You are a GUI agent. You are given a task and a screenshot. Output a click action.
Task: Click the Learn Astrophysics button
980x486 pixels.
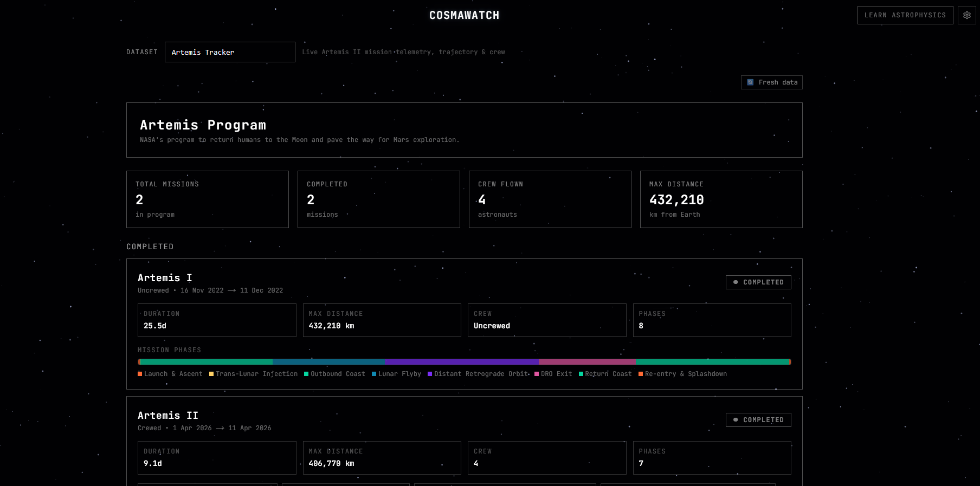pos(905,15)
